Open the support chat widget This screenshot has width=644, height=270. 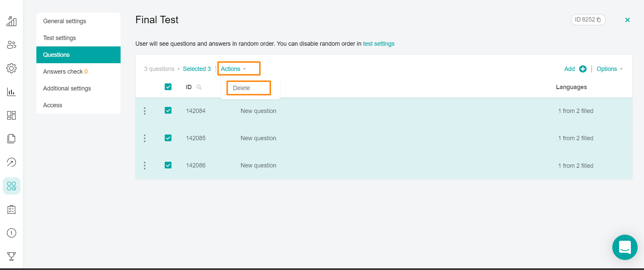click(625, 247)
